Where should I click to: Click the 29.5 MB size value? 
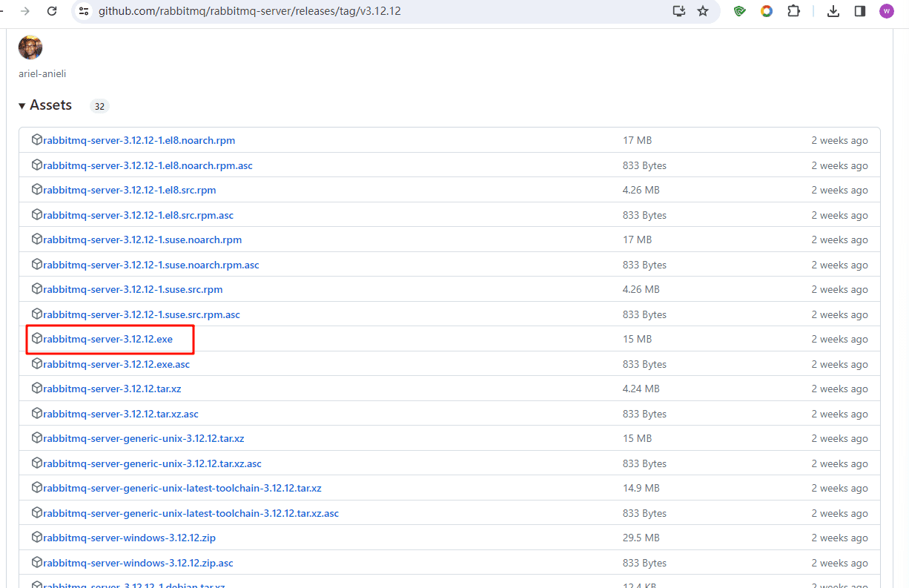click(641, 538)
